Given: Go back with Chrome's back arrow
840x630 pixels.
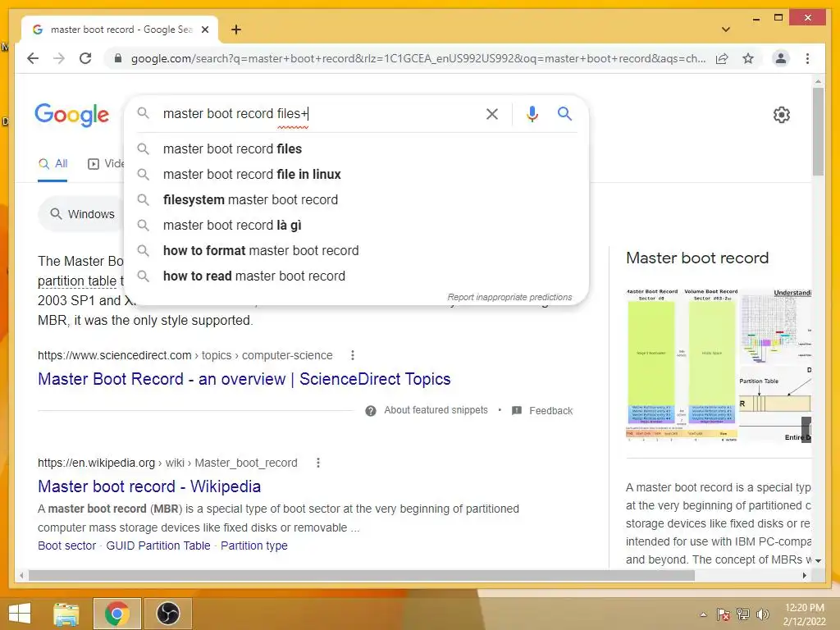Looking at the screenshot, I should click(x=33, y=58).
